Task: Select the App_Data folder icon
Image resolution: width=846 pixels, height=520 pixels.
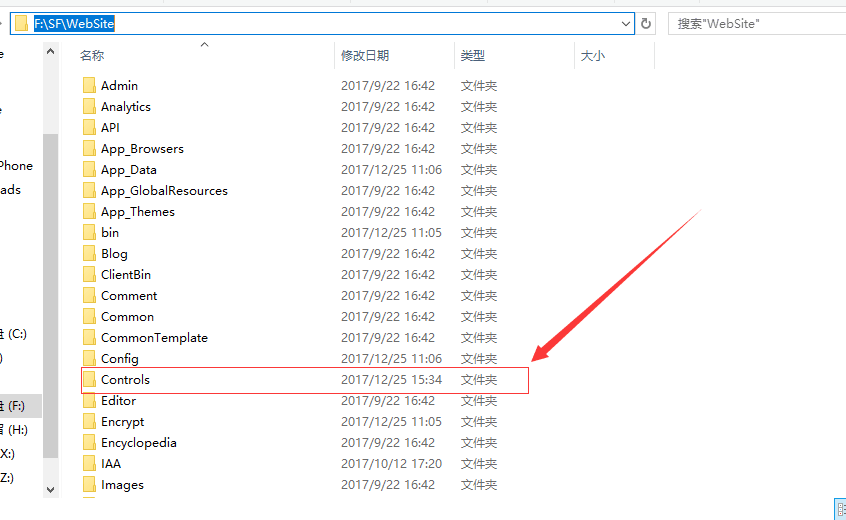Action: (89, 170)
